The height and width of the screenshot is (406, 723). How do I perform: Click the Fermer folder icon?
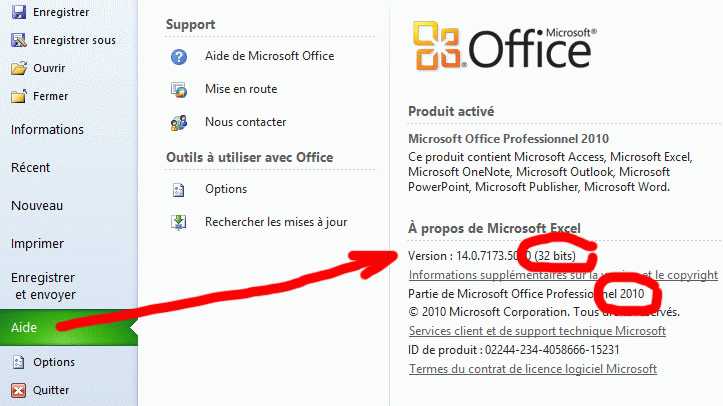pyautogui.click(x=17, y=96)
